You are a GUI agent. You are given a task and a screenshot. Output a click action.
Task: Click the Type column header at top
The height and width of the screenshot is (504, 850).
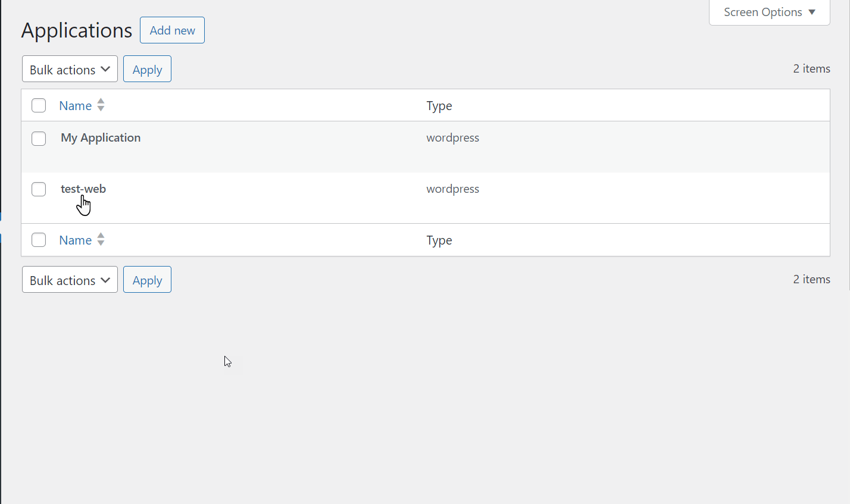[x=439, y=106]
